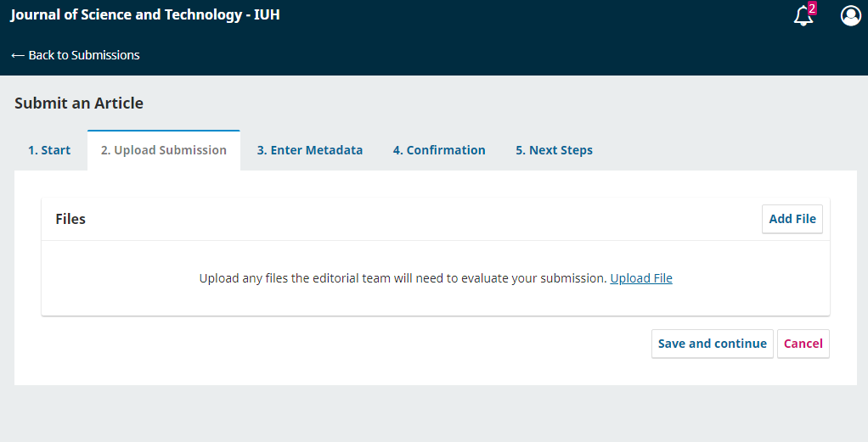
Task: Cancel the article submission
Action: point(803,344)
